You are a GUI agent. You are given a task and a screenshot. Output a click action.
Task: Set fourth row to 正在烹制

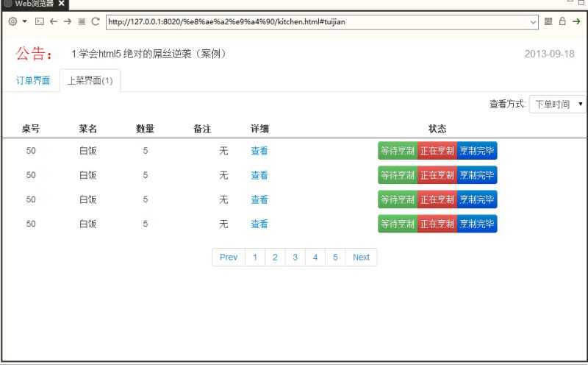(x=437, y=224)
